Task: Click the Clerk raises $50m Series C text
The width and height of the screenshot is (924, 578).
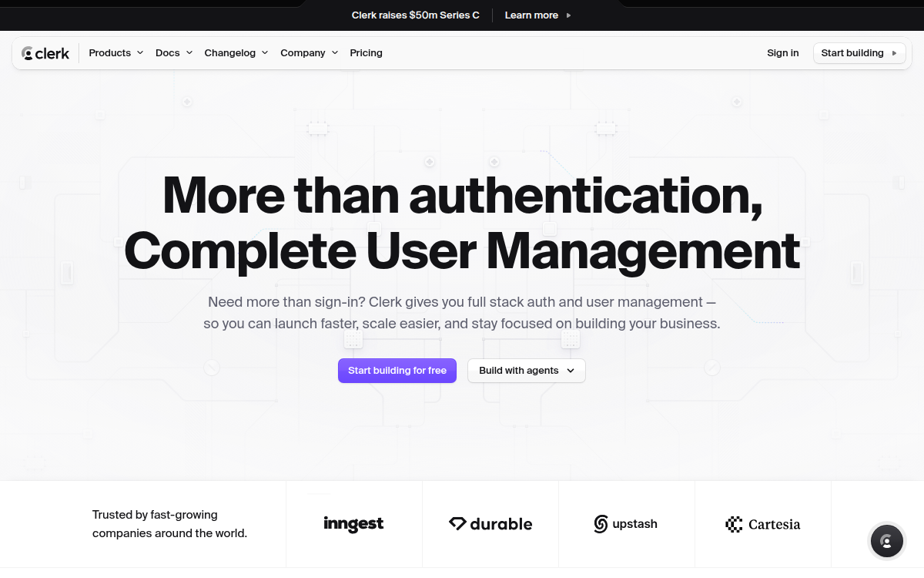Action: point(416,15)
